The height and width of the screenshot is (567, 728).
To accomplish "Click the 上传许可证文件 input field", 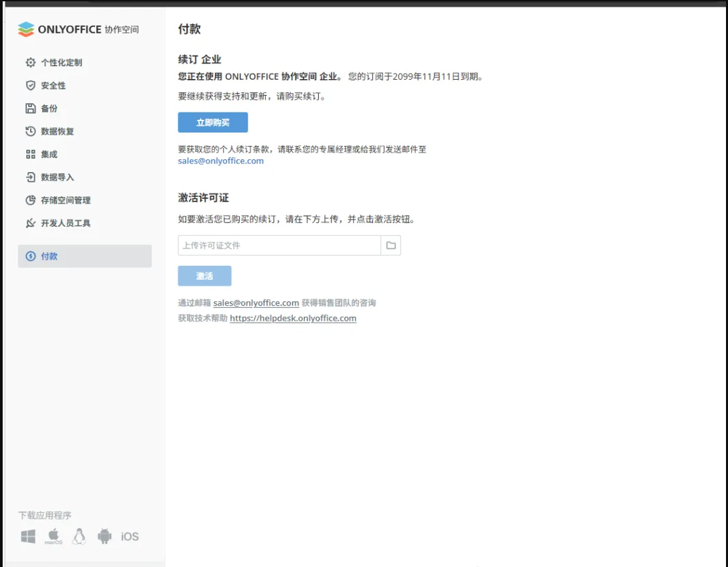I will tap(279, 246).
